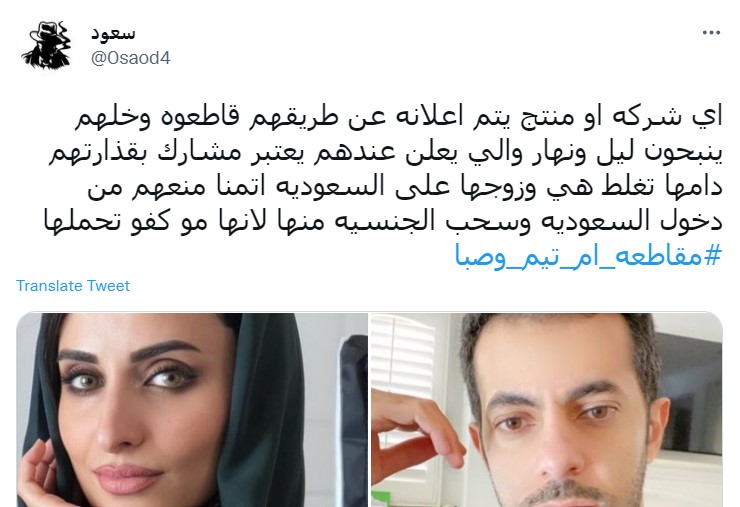740x507 pixels.
Task: Open the سعود display name profile
Action: click(x=113, y=33)
